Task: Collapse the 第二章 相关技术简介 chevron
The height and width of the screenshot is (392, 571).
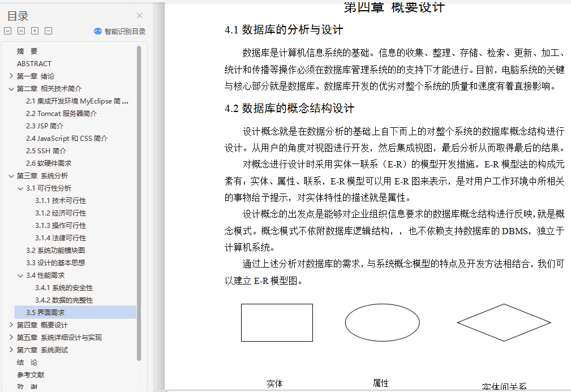Action: (x=11, y=88)
